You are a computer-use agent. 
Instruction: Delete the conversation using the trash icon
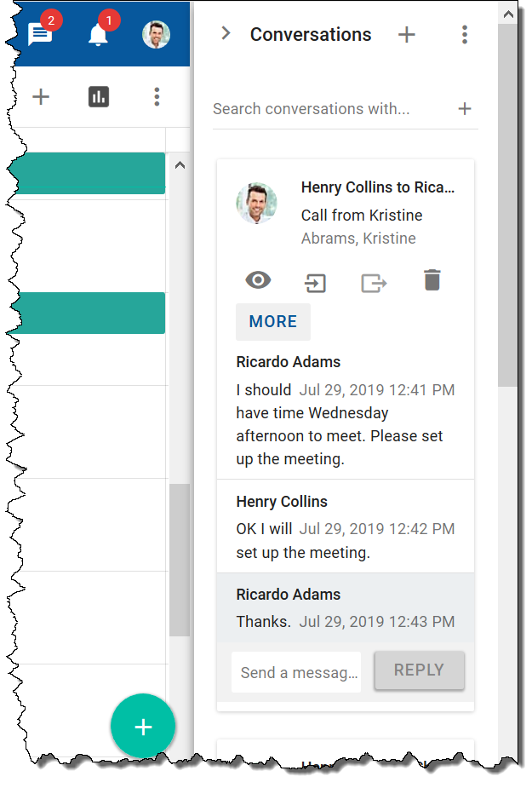click(x=432, y=280)
